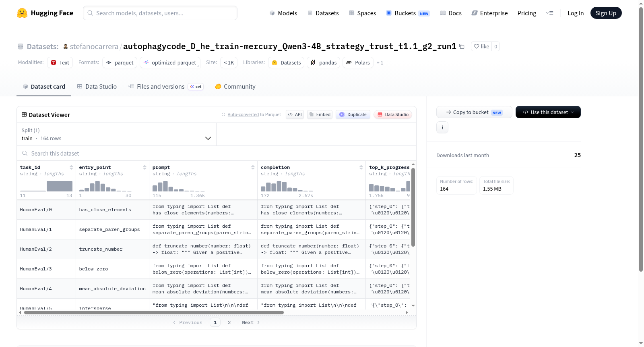
Task: Select the truncate_number cell
Action: point(112,249)
